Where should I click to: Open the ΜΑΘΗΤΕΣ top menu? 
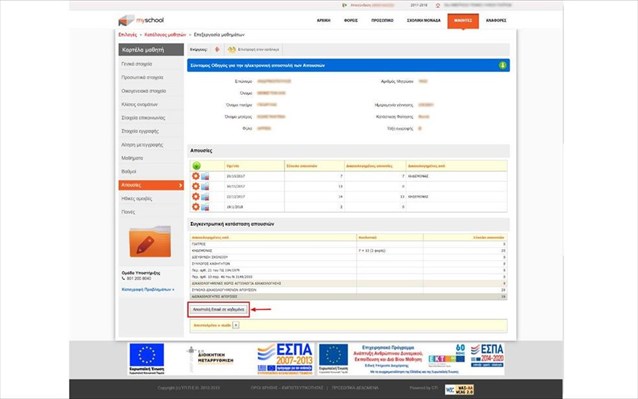pyautogui.click(x=463, y=20)
